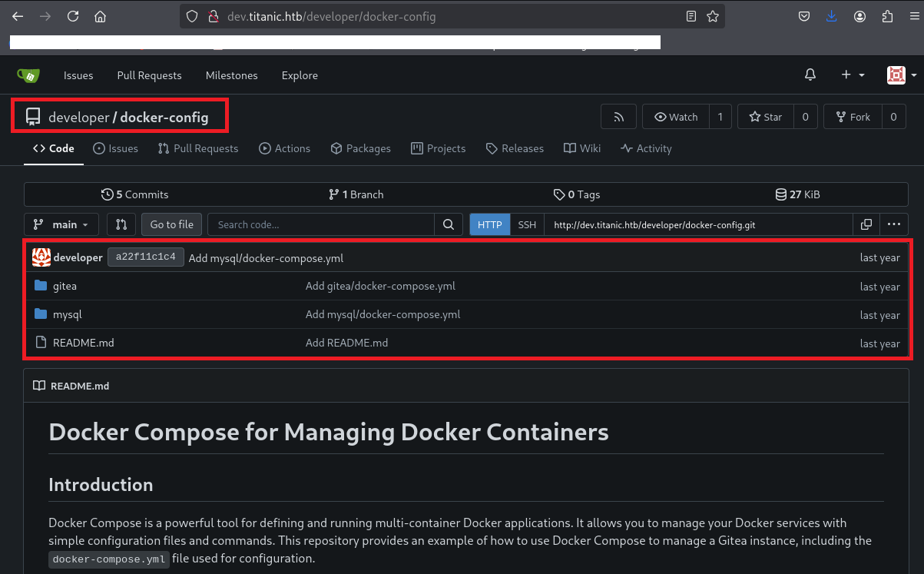
Task: Expand the user avatar menu
Action: [x=901, y=75]
